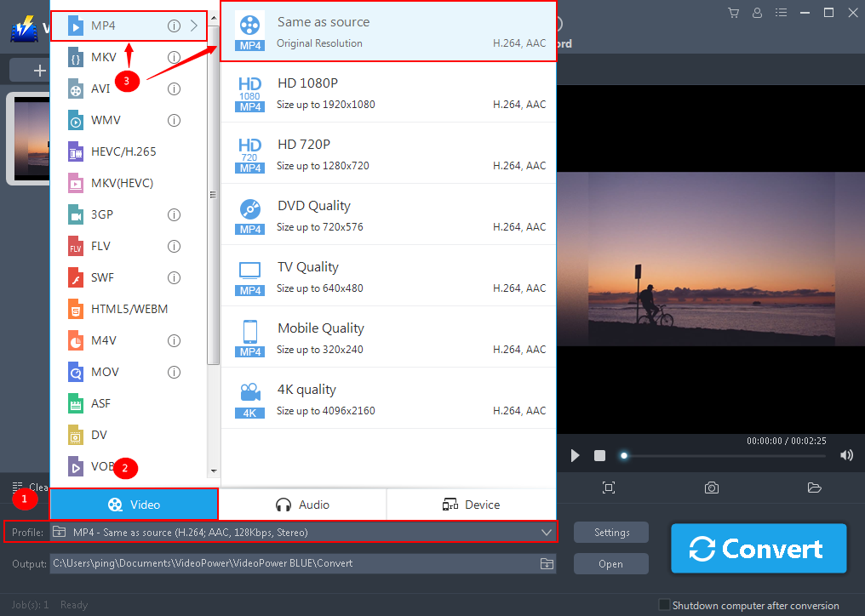This screenshot has width=865, height=616.
Task: Take a snapshot with the camera icon
Action: 711,488
